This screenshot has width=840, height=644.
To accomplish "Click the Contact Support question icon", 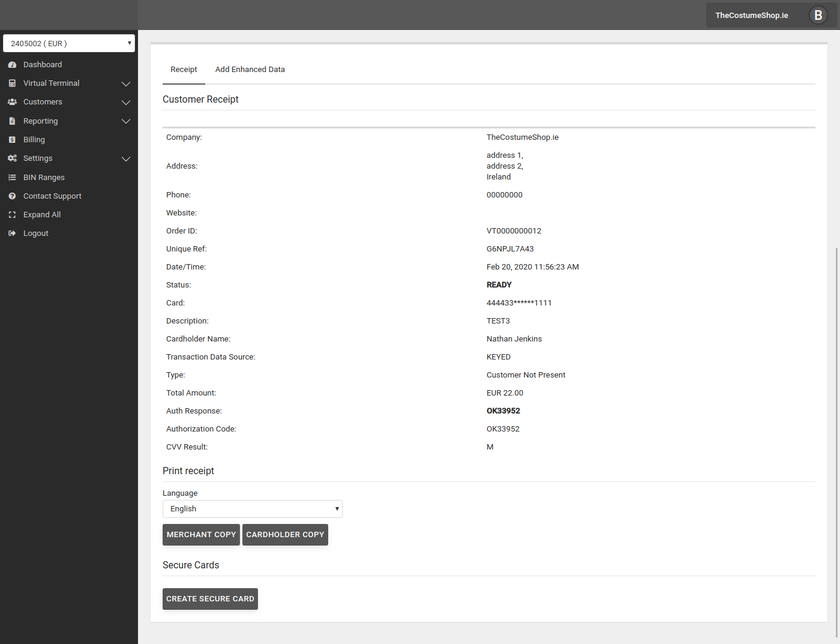I will pyautogui.click(x=12, y=196).
